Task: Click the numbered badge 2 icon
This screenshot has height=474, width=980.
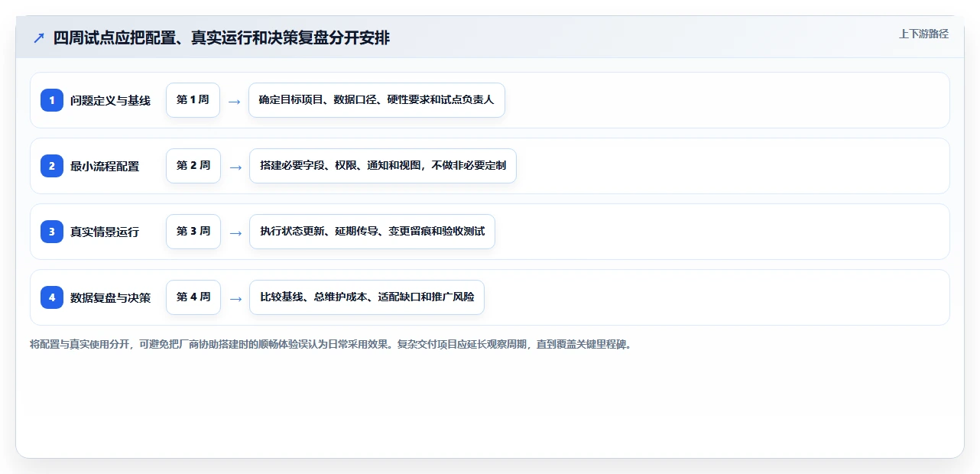Action: [52, 166]
